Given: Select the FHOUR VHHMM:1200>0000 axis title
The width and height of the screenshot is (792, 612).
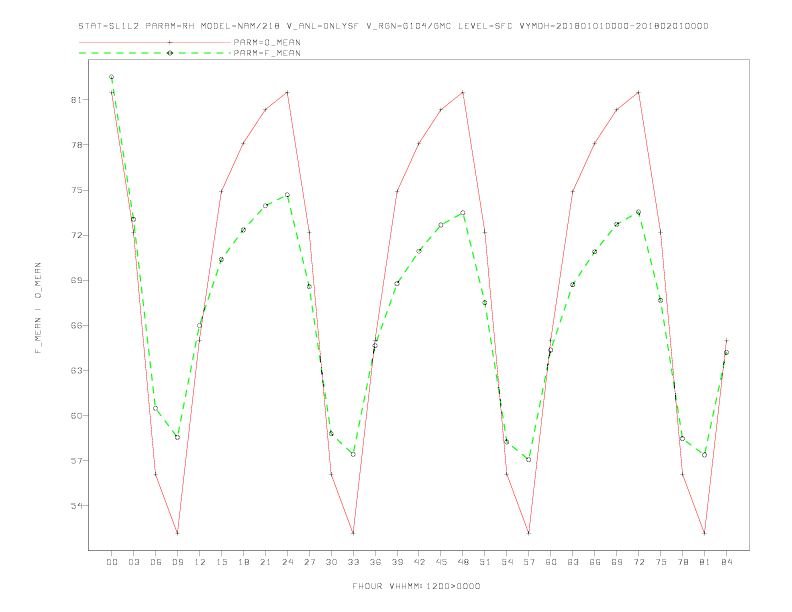Looking at the screenshot, I should tap(416, 586).
